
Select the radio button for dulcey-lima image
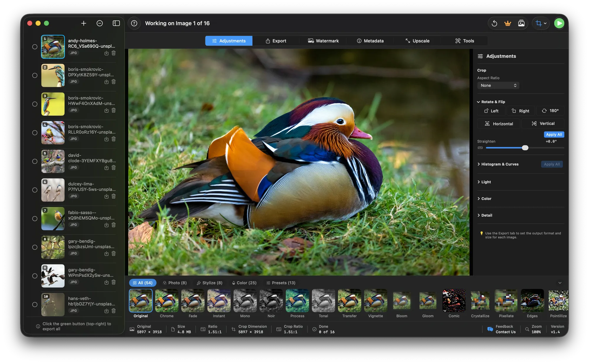[34, 190]
